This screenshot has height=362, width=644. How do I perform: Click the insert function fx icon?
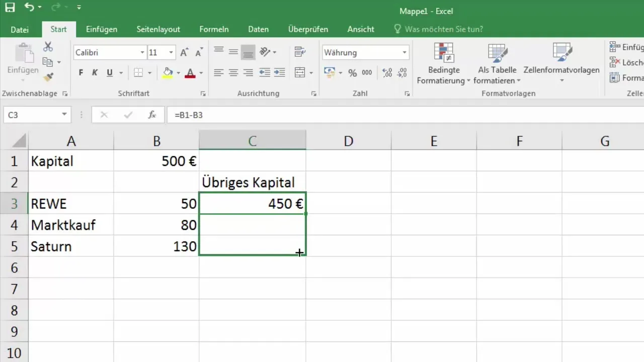tap(152, 115)
